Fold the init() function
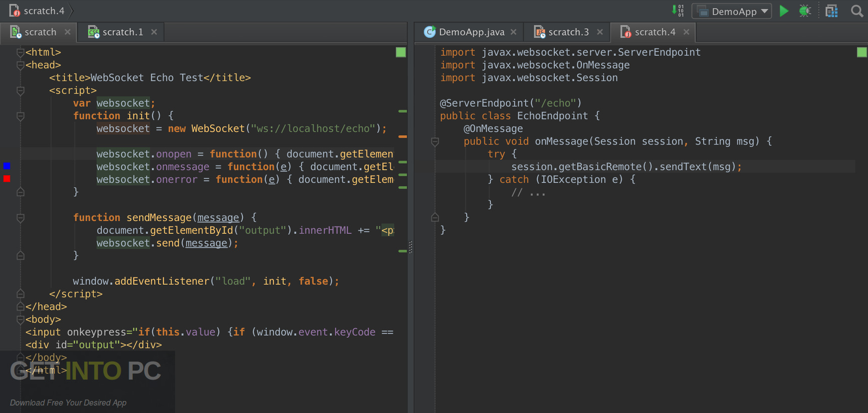 [x=20, y=116]
